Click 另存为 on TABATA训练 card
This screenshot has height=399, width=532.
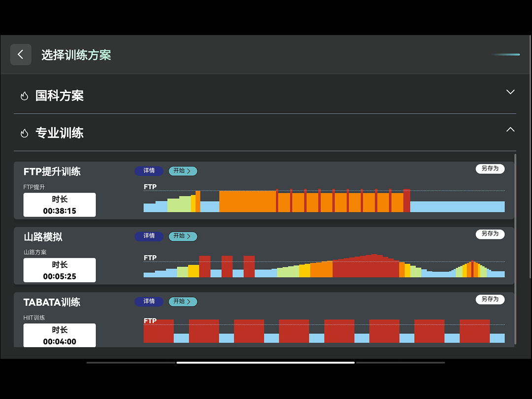490,299
